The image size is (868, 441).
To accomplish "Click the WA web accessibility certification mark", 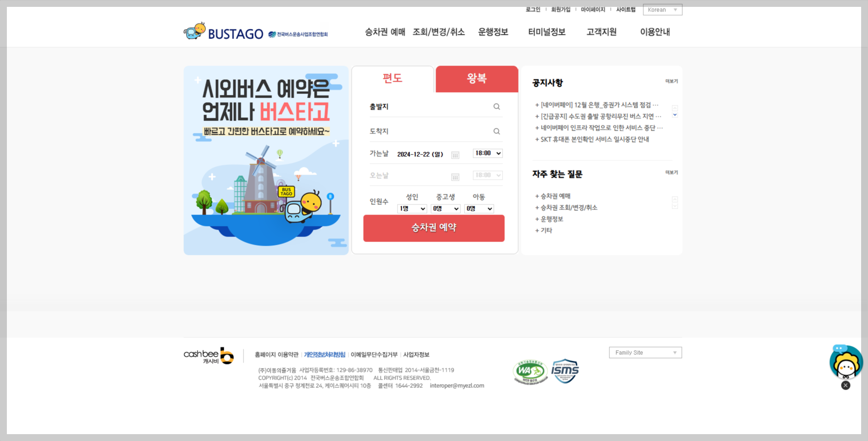I will [529, 371].
